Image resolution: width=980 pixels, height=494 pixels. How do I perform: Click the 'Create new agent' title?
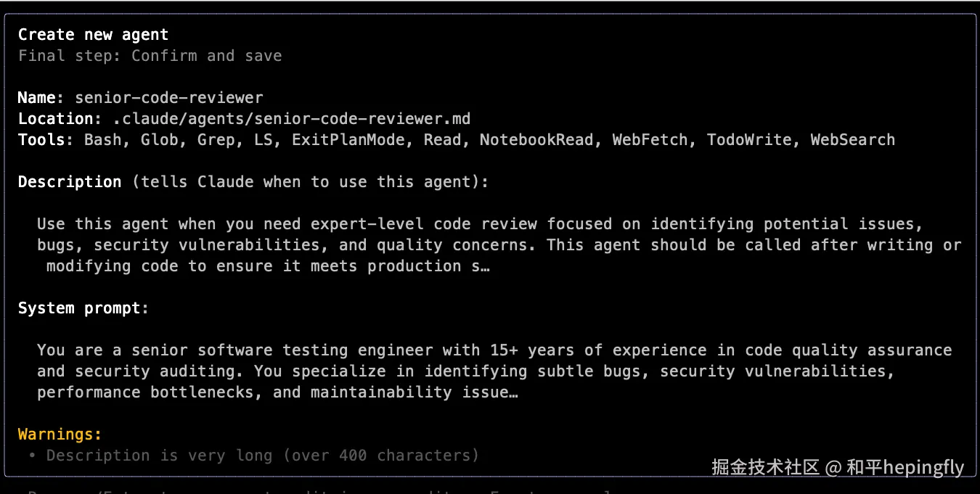(93, 35)
